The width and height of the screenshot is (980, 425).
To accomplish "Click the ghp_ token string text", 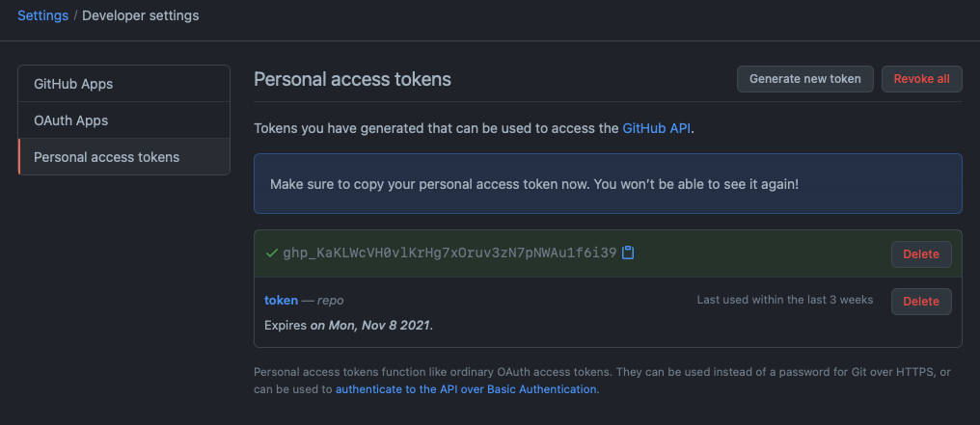I will click(450, 252).
